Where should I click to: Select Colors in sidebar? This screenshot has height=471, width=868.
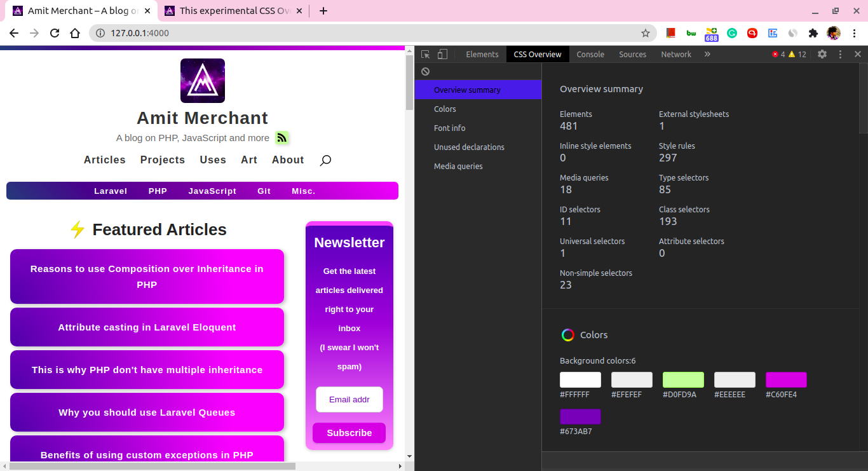[x=478, y=109]
